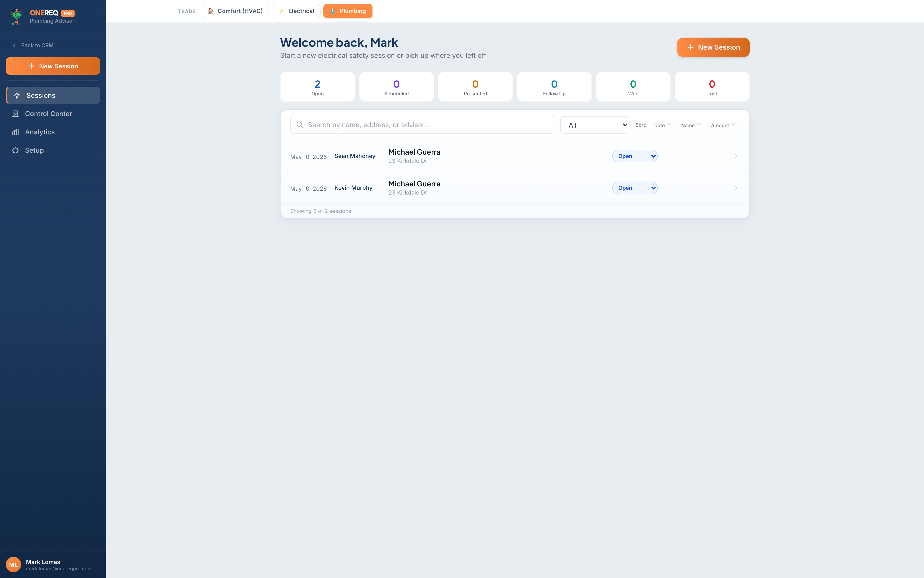Click Michael Guerra in Sean Mahoney row
This screenshot has height=578, width=924.
pos(414,152)
